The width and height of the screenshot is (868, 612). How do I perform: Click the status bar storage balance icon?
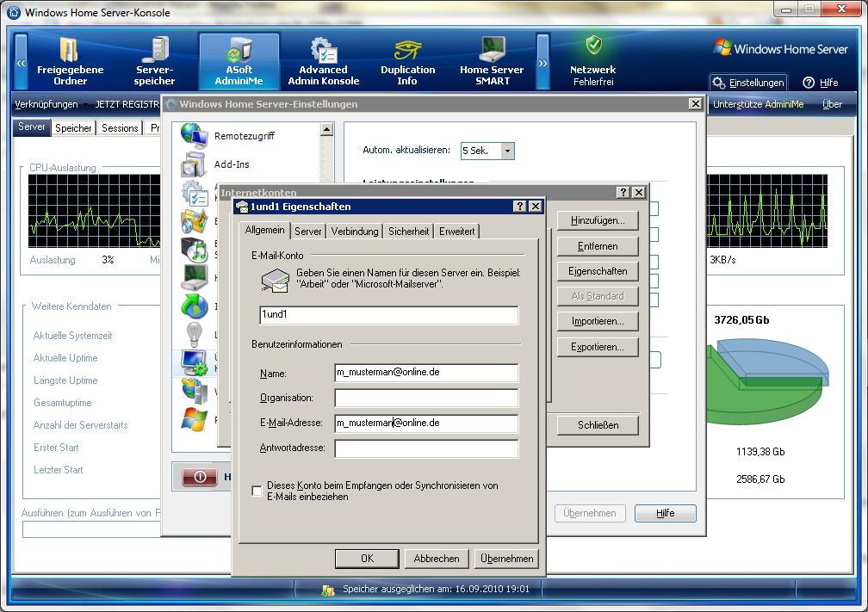point(328,590)
